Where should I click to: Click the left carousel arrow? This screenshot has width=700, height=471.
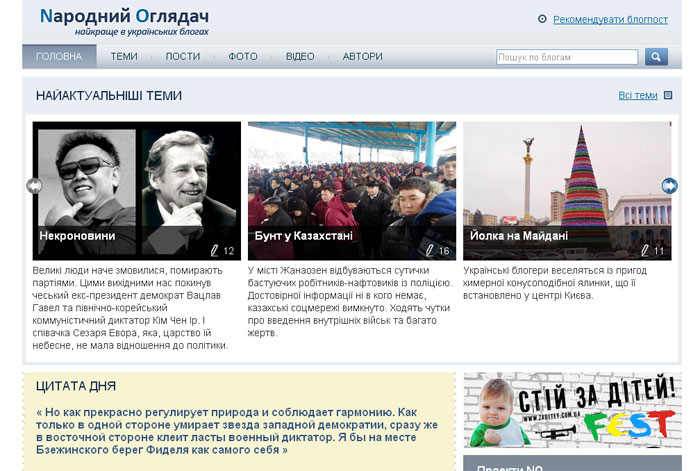click(x=34, y=185)
